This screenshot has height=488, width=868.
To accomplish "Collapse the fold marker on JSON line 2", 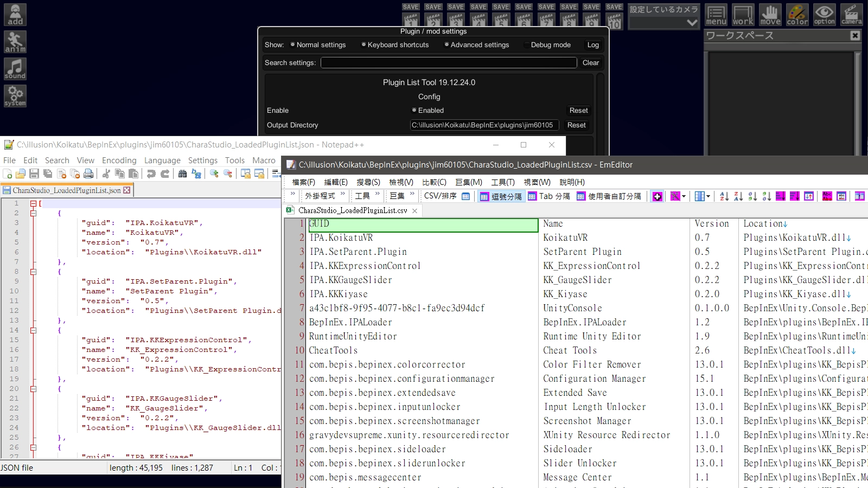I will [33, 213].
